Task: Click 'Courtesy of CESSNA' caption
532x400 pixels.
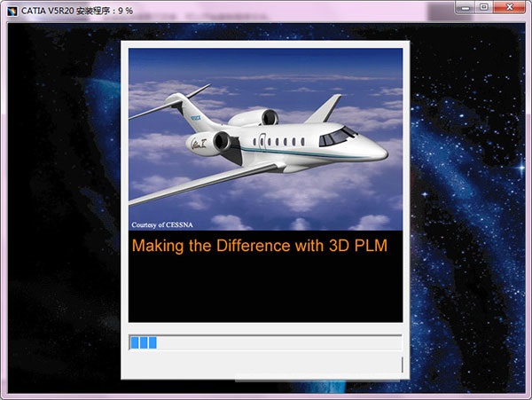Action: [162, 224]
